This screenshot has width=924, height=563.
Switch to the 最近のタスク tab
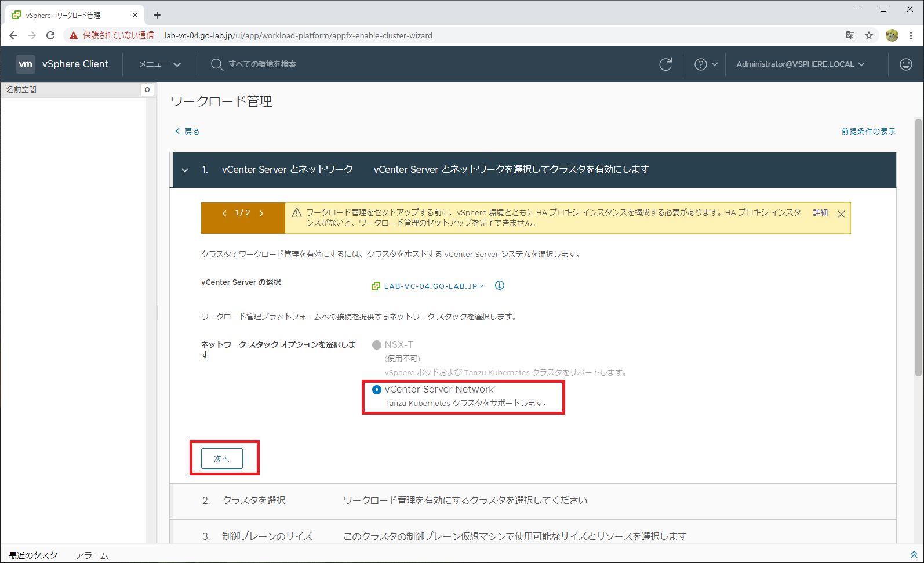(33, 555)
